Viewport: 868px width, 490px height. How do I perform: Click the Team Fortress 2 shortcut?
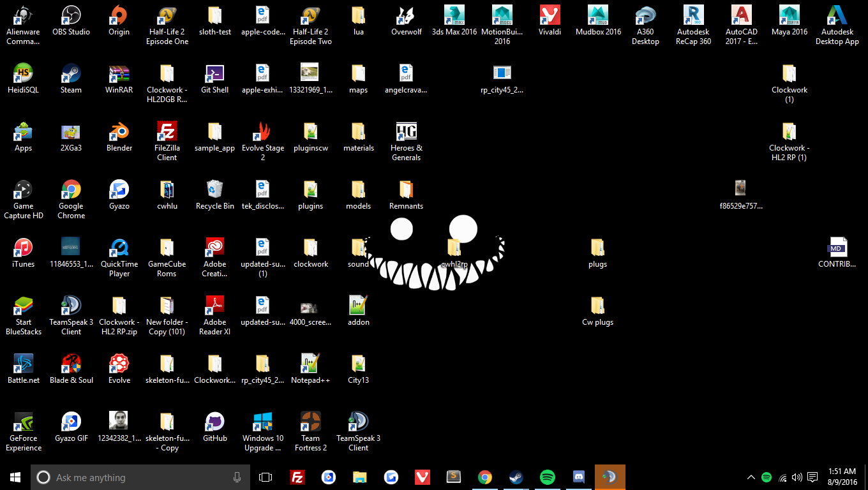(x=311, y=431)
